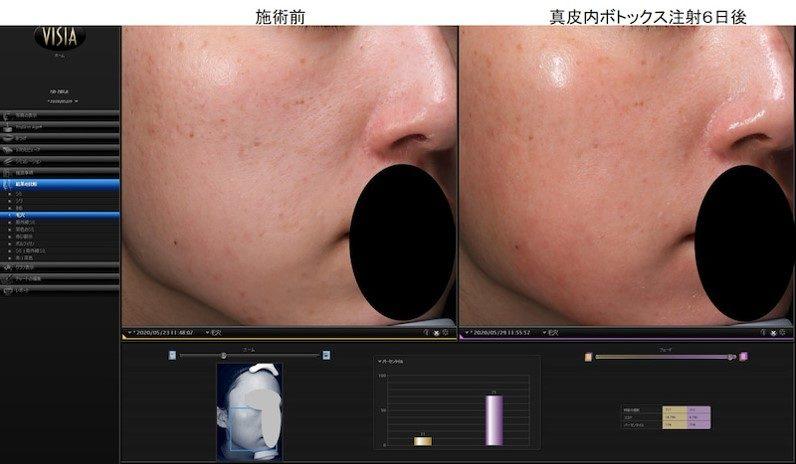Collapse the パーセンタイル chart section
796x464 pixels.
[x=379, y=360]
